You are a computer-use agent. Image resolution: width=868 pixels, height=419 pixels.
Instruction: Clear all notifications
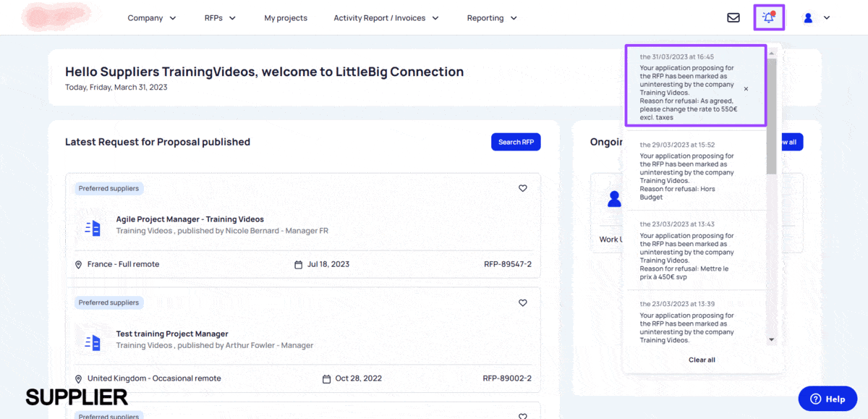click(702, 360)
